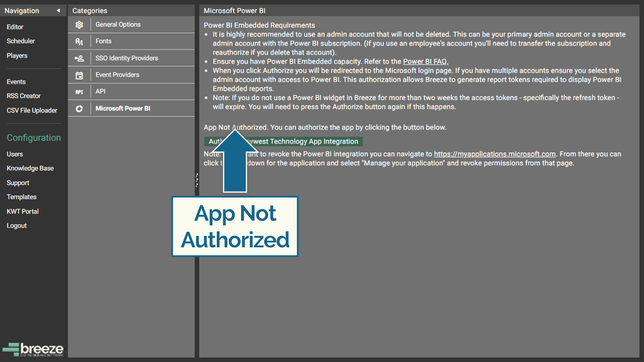Open Scheduler in navigation

point(21,41)
